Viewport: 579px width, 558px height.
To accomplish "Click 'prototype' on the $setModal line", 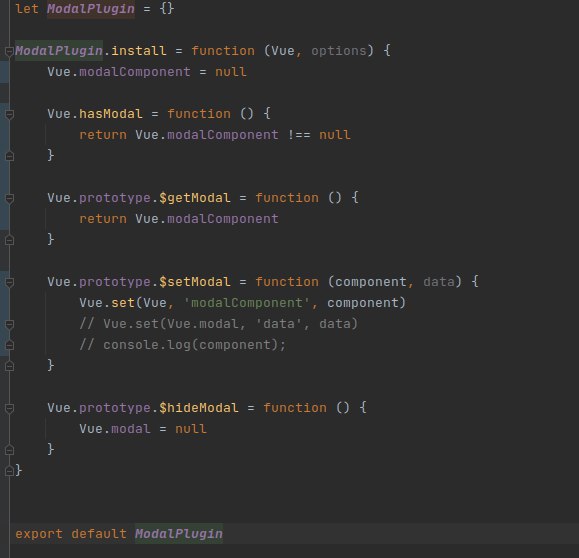I will pyautogui.click(x=115, y=282).
